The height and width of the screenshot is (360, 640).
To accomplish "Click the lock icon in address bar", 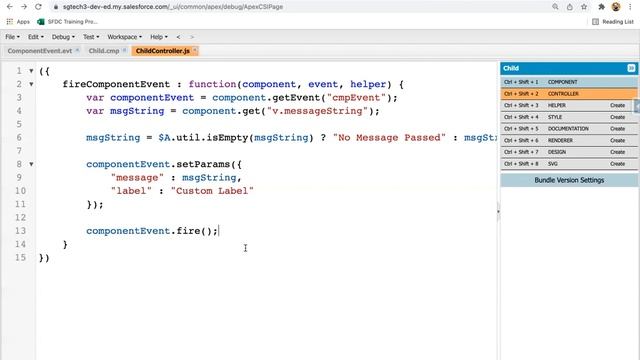I will click(x=56, y=7).
